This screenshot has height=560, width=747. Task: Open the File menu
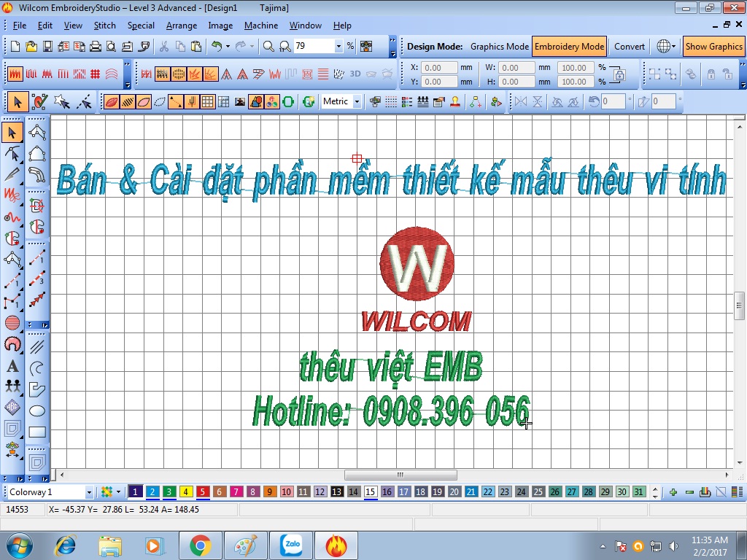click(x=20, y=26)
